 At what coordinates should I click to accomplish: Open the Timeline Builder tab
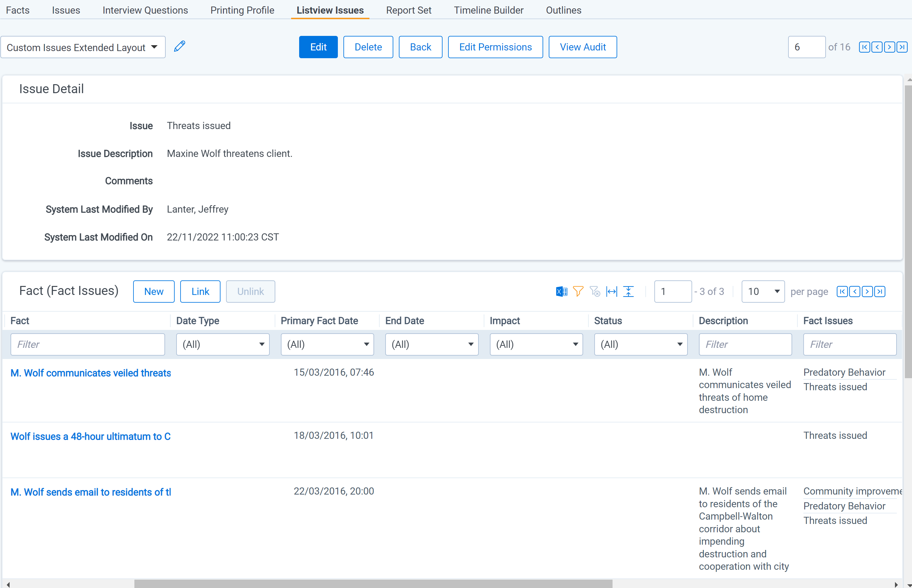click(x=489, y=10)
